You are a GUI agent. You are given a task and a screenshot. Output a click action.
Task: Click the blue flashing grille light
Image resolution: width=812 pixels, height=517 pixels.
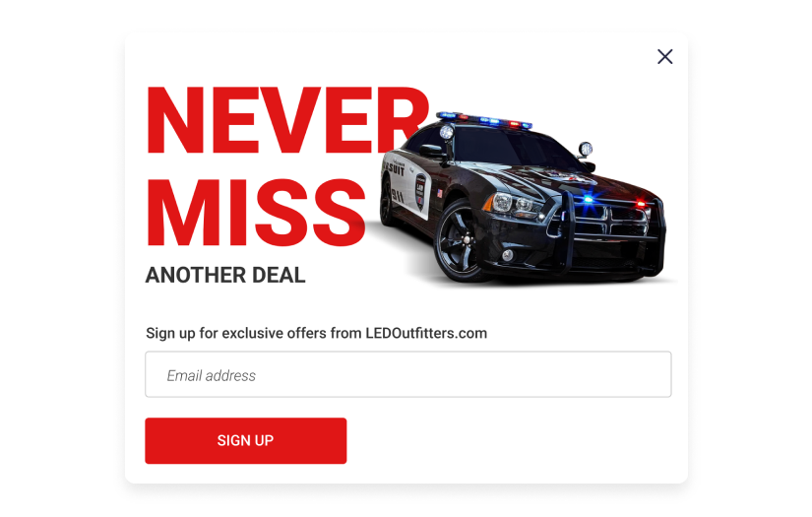click(x=589, y=199)
